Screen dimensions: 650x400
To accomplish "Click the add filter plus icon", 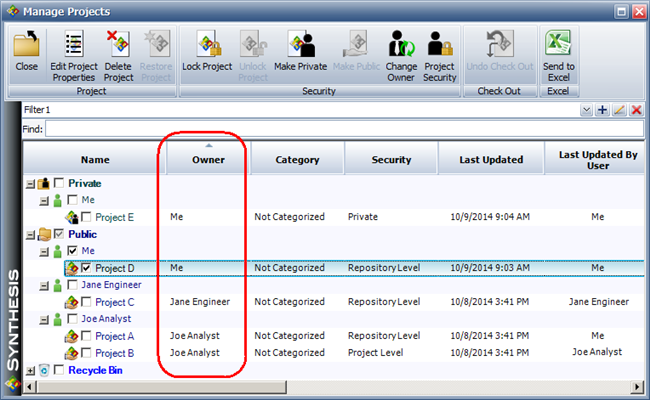I will coord(602,110).
